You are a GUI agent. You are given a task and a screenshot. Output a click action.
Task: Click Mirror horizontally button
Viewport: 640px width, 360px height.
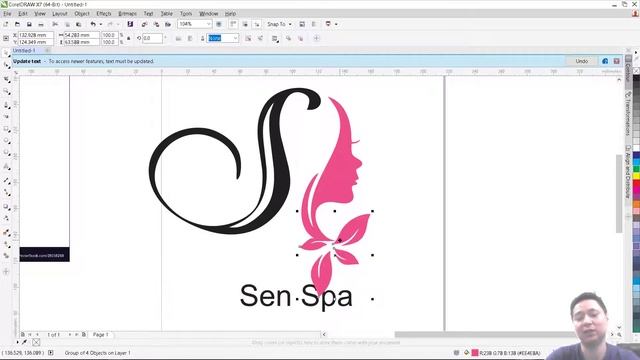(178, 38)
